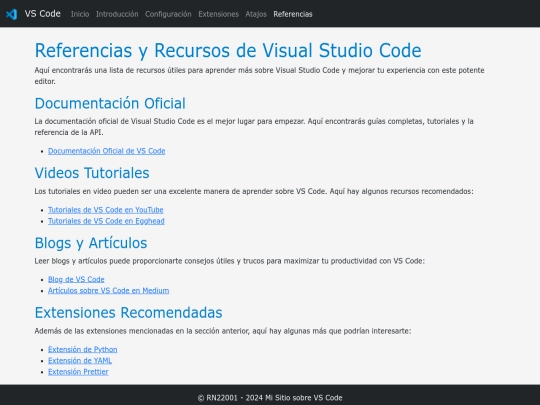Visit the Blog de VS Code link
Viewport: 540px width, 405px height.
click(76, 279)
